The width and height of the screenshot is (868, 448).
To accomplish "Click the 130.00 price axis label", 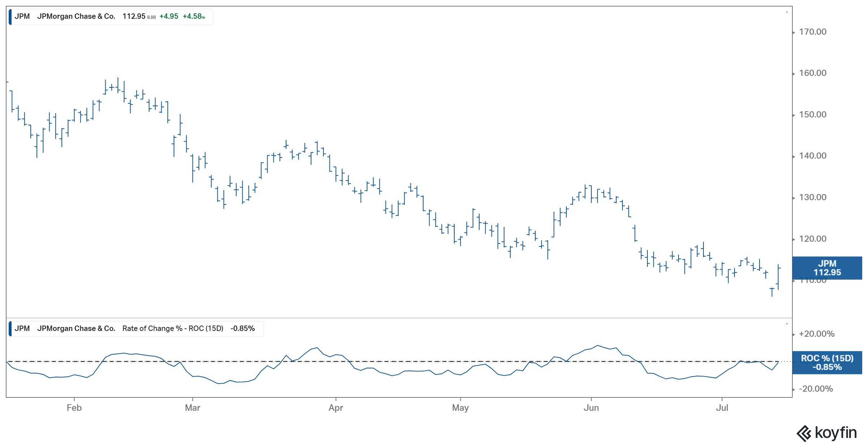I will click(813, 197).
